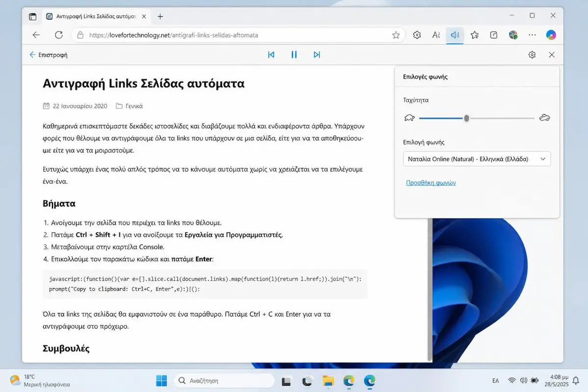
Task: Reload the page with the refresh icon
Action: point(59,35)
